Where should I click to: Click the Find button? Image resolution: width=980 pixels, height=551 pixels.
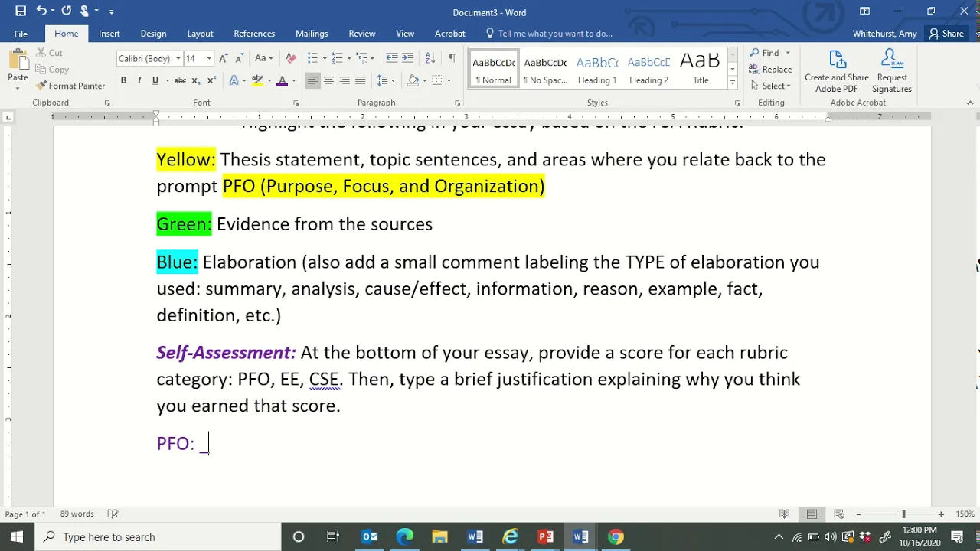click(x=765, y=53)
